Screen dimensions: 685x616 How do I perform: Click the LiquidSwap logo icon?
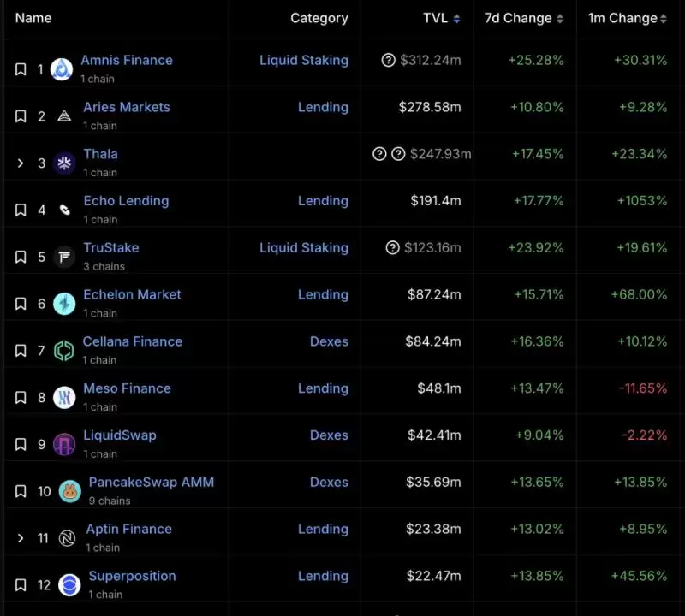[64, 444]
